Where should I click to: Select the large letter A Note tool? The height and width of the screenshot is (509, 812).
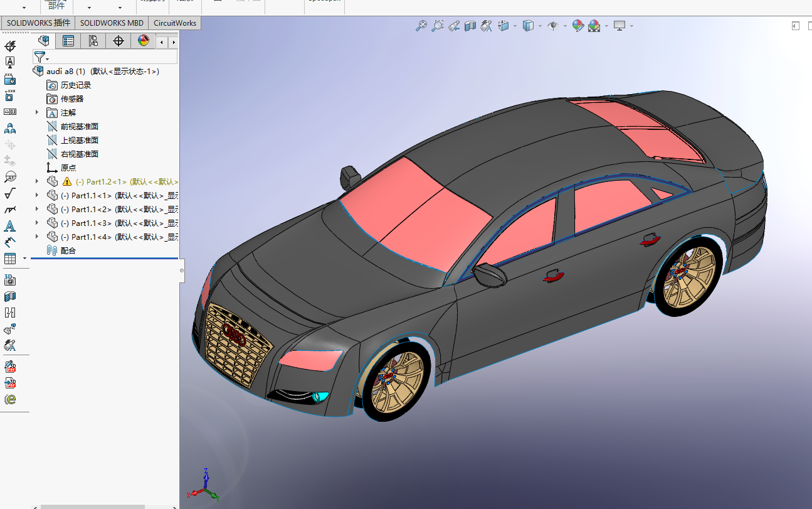tap(9, 226)
